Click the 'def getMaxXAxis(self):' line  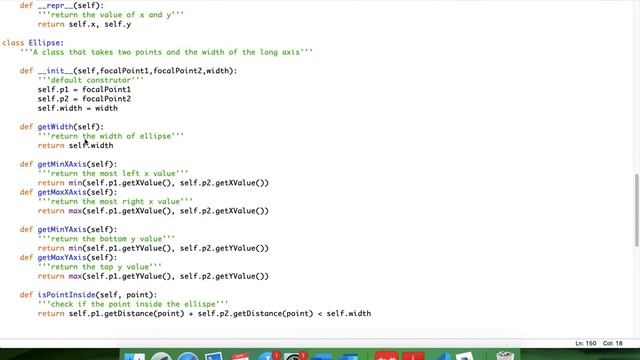click(68, 192)
